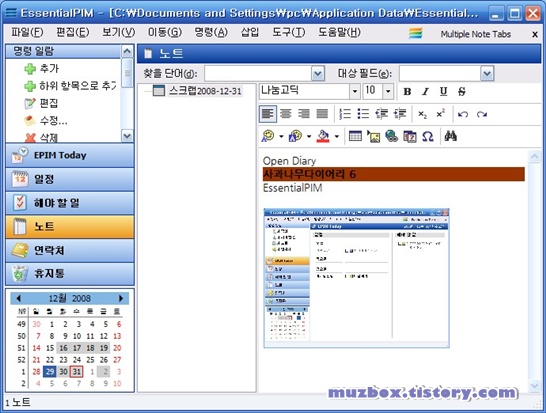Screen dimensions: 546x413
Task: Open the 도움말(H) menu
Action: coord(339,32)
